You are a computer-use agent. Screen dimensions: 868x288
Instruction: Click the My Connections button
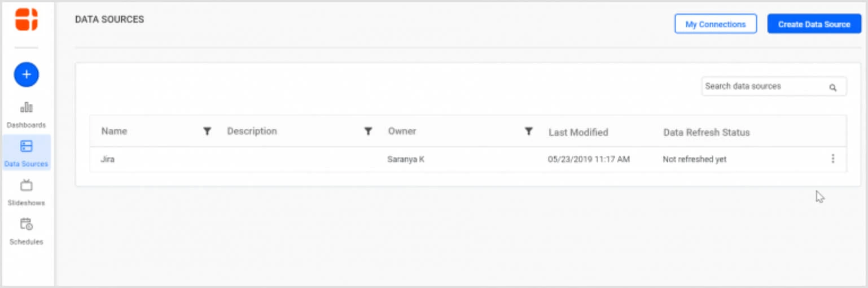[x=715, y=24]
